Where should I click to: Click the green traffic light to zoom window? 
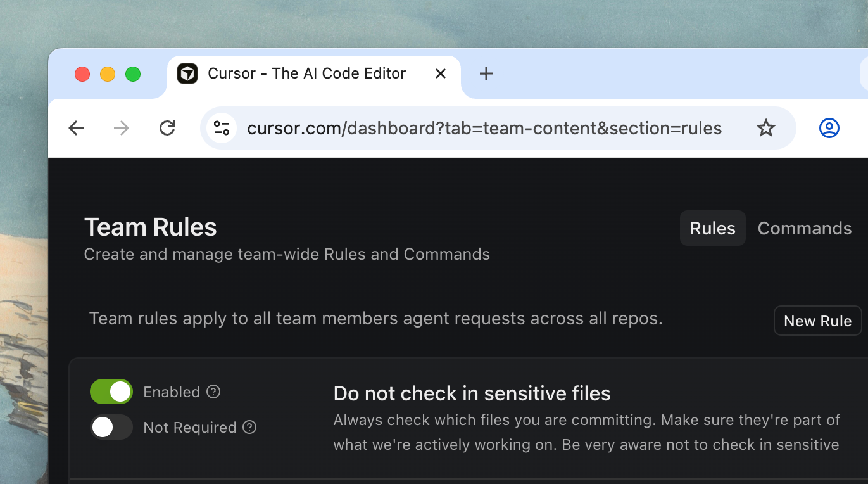click(x=133, y=73)
